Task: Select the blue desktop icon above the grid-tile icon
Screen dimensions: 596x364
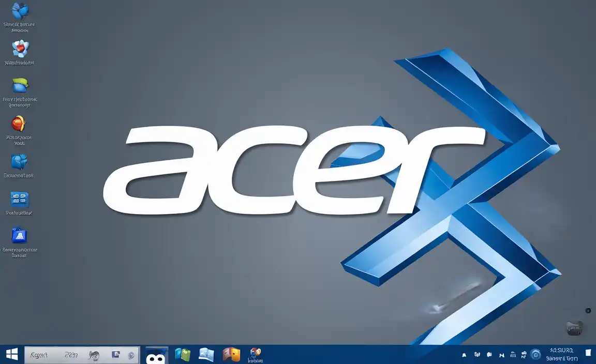Action: pyautogui.click(x=19, y=161)
